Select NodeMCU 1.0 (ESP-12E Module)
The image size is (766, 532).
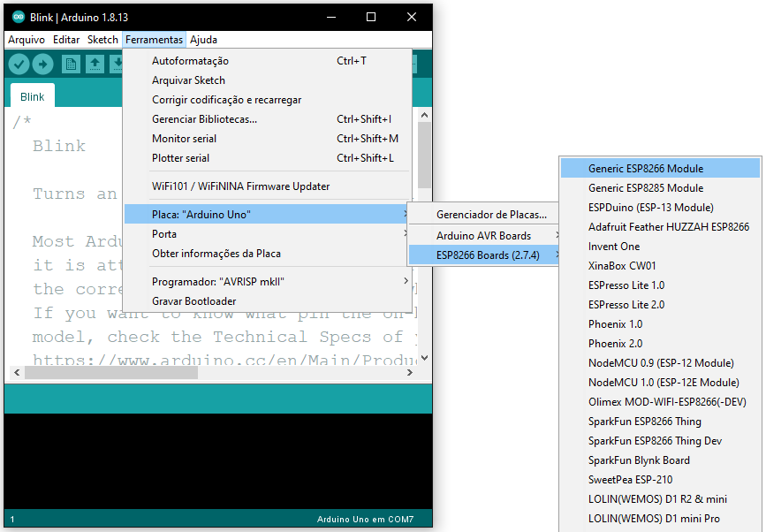click(x=661, y=383)
